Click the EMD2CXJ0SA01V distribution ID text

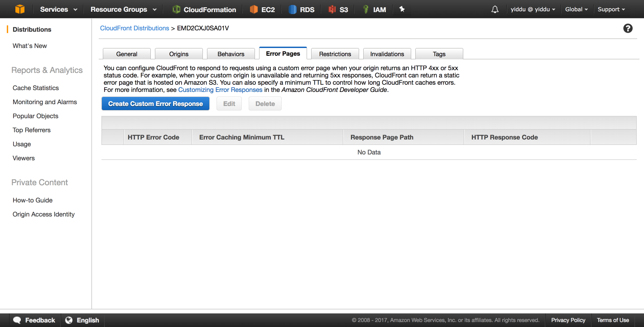203,28
